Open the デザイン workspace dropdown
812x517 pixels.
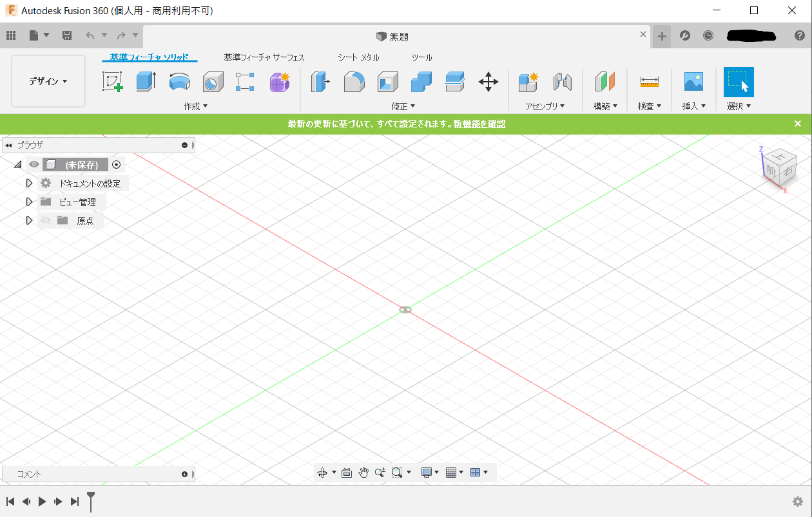point(48,81)
